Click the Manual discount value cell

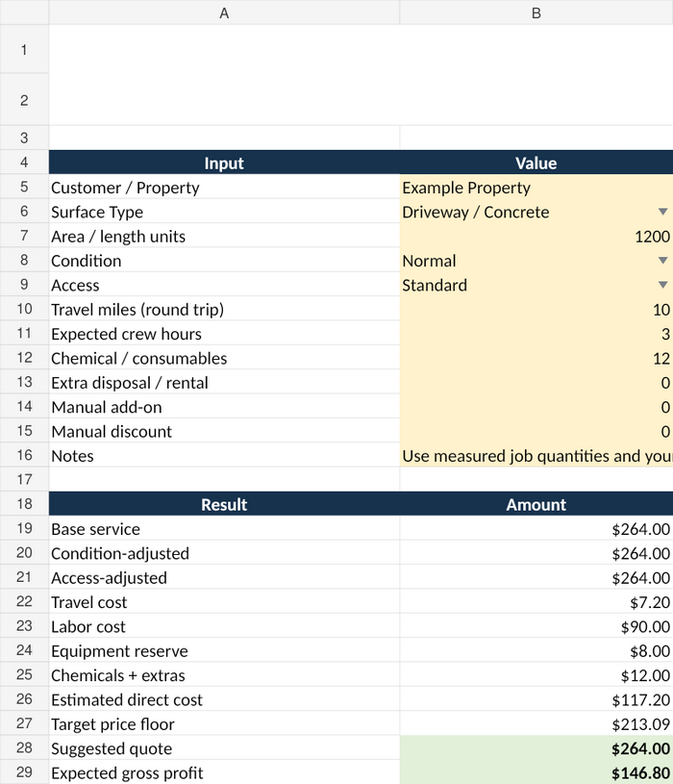click(x=536, y=432)
